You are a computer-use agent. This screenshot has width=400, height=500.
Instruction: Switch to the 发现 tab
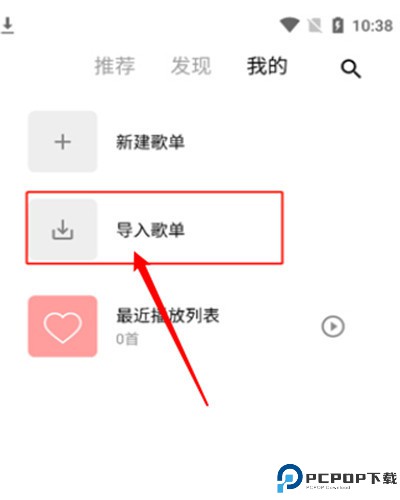191,66
